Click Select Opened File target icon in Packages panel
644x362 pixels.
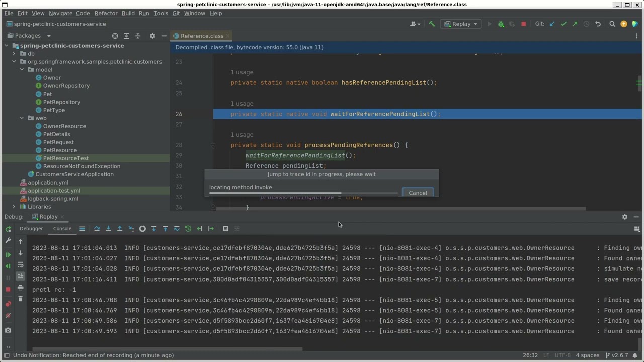(115, 36)
